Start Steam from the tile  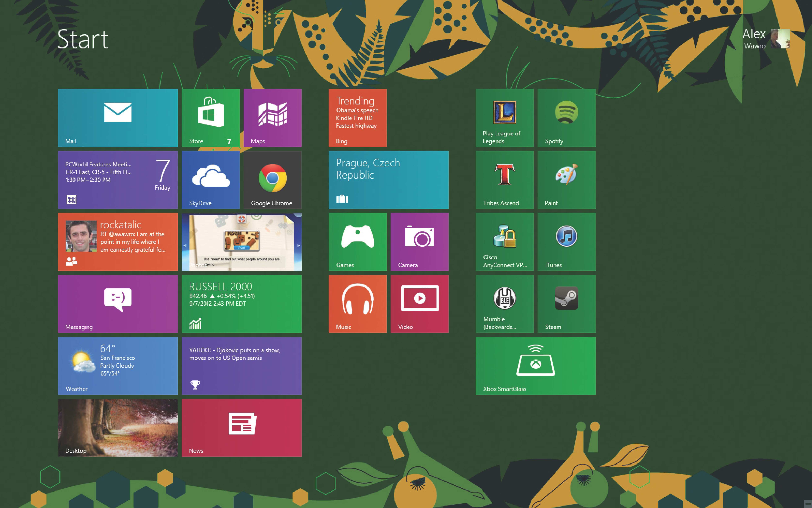pyautogui.click(x=566, y=304)
